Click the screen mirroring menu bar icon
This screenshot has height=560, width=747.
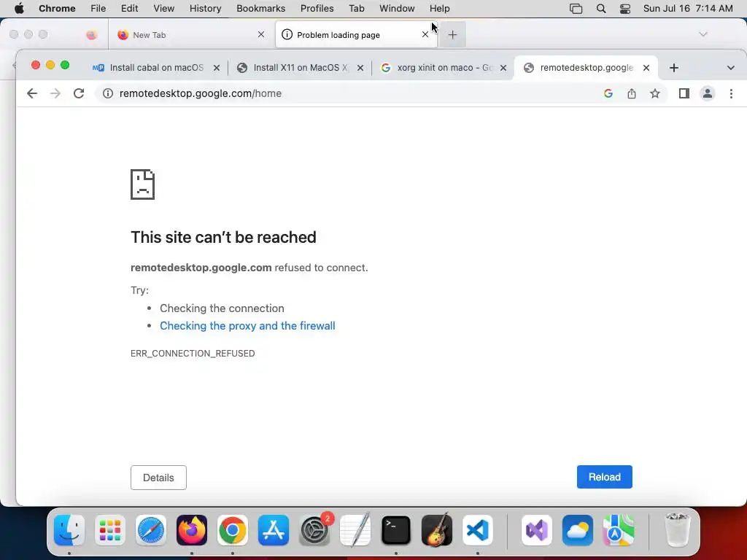coord(576,9)
